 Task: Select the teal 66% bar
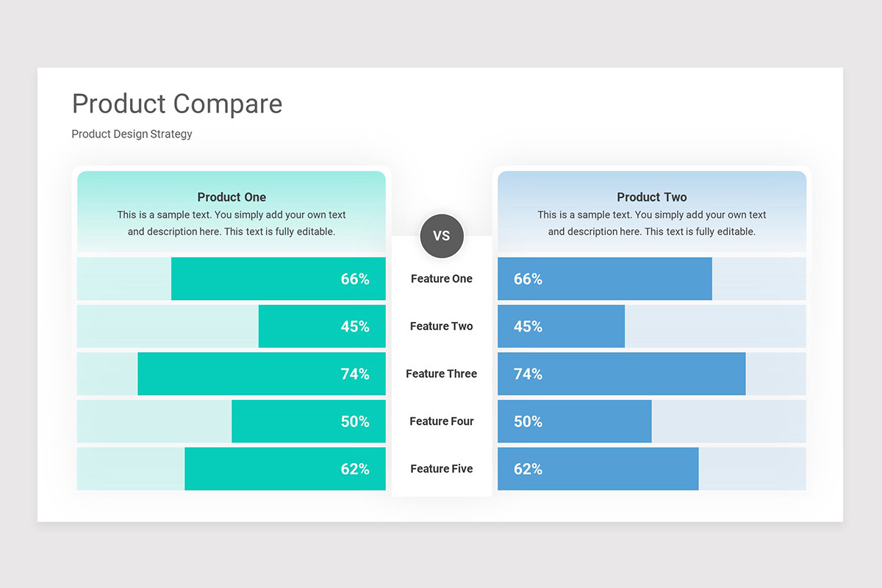[279, 279]
